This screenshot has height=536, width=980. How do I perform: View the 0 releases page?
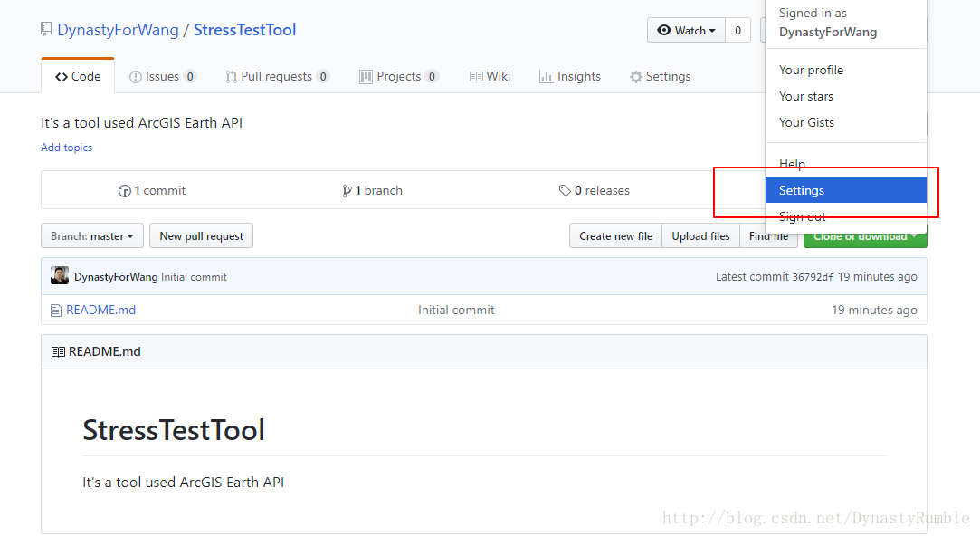[x=595, y=191]
